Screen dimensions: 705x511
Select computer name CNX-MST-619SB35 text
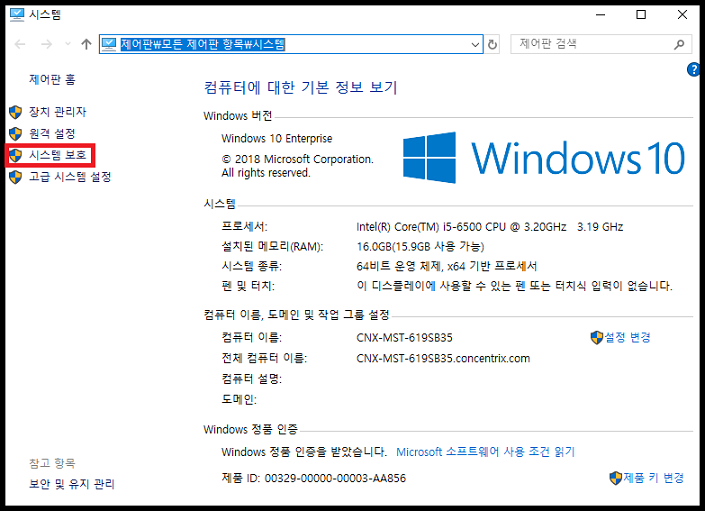click(x=405, y=338)
